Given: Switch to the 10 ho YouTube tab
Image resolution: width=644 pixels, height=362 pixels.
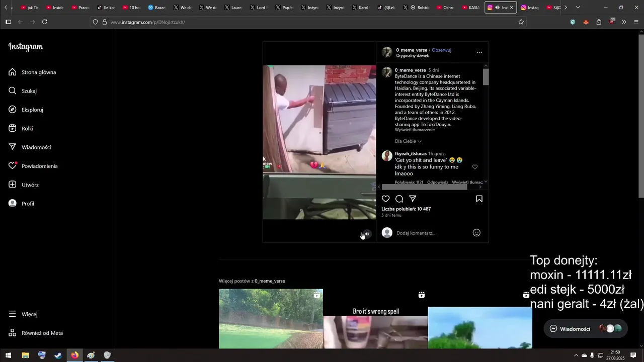Looking at the screenshot, I should [x=131, y=8].
